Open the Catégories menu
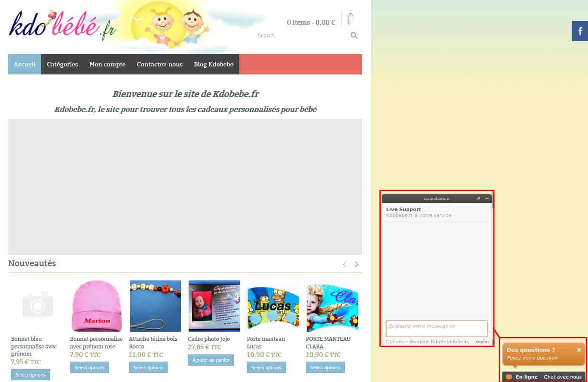 click(62, 64)
